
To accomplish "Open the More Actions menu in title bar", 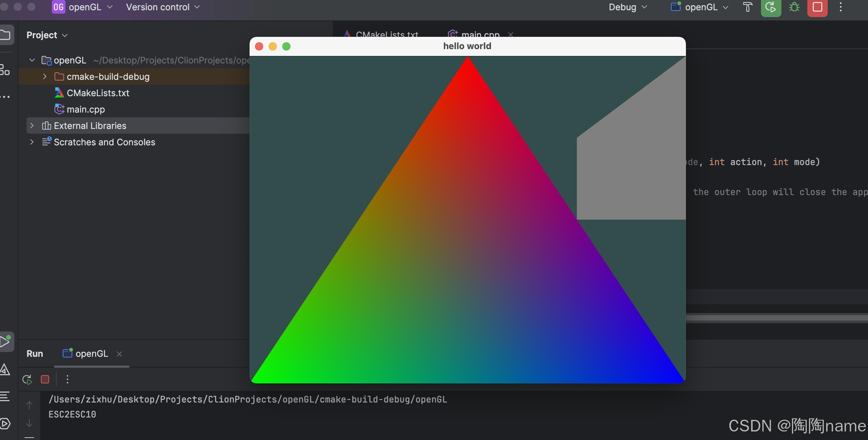I will [840, 7].
